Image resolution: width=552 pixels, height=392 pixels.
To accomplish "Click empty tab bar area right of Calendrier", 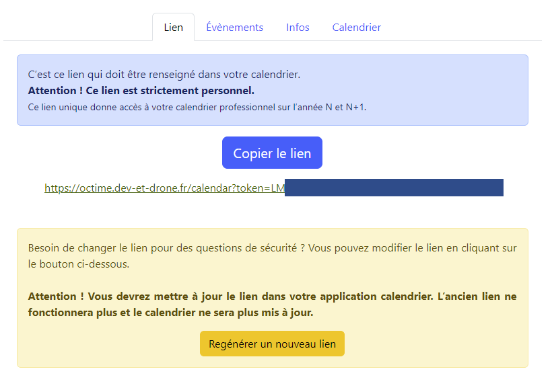I will tap(464, 28).
